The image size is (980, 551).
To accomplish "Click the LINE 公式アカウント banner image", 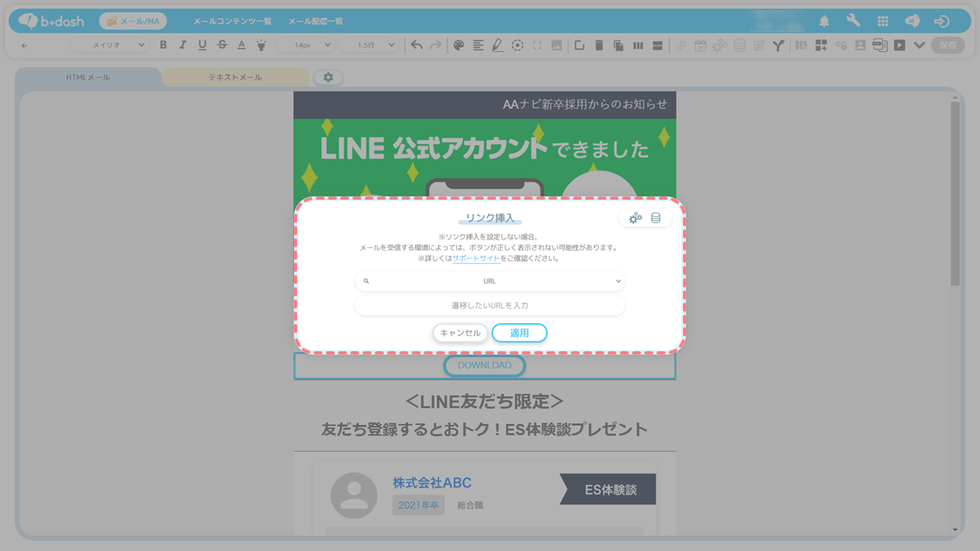I will pos(485,159).
